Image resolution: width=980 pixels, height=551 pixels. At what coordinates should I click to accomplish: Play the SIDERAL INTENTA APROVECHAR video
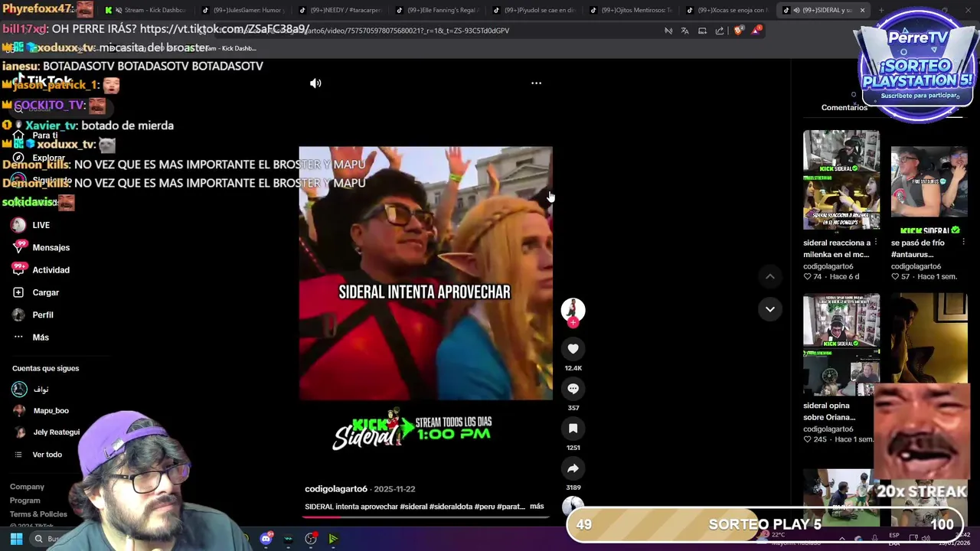tap(425, 273)
